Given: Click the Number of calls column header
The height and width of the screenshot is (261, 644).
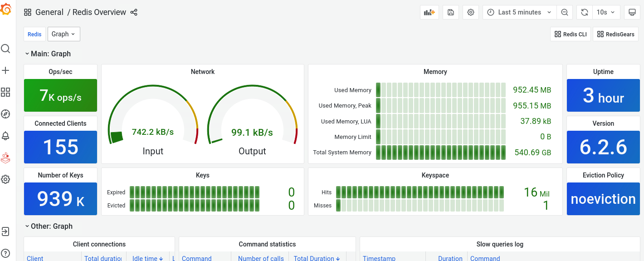Looking at the screenshot, I should point(261,258).
